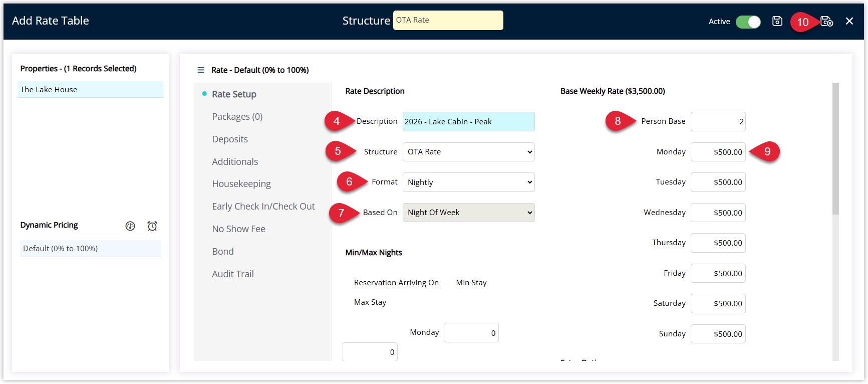Screen dimensions: 868x384
Task: Click the Thursday rate field
Action: click(718, 243)
